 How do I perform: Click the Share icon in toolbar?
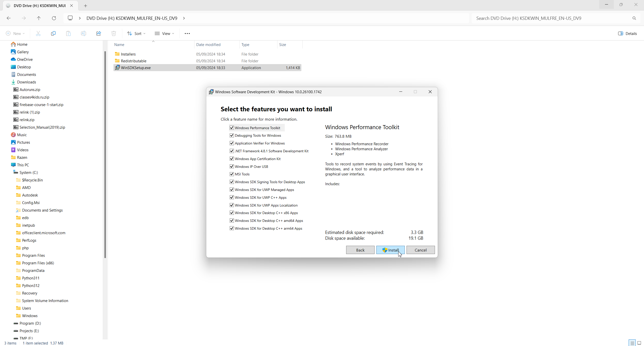click(x=99, y=33)
